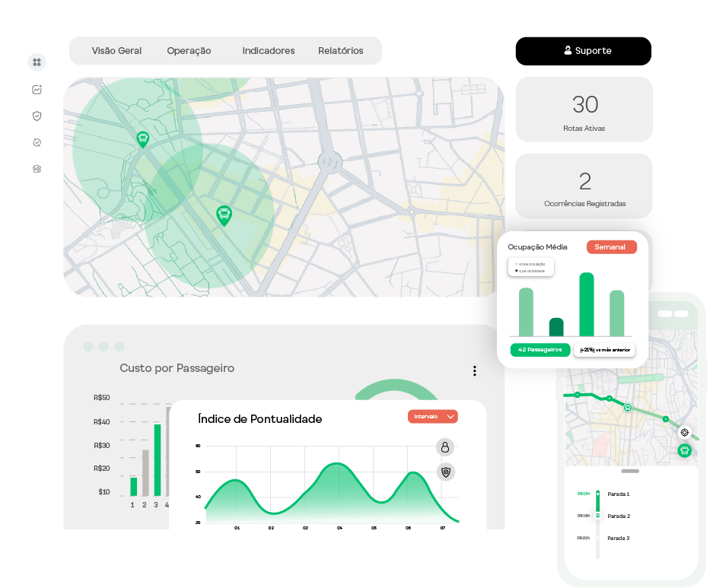Go to the Indicadores tab
Image resolution: width=710 pixels, height=588 pixels.
(269, 51)
